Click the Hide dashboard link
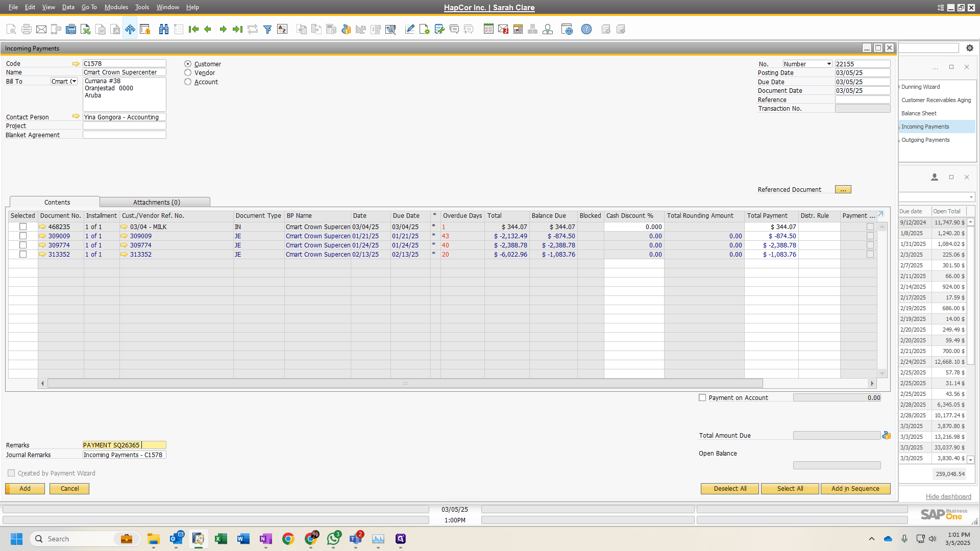Image resolution: width=980 pixels, height=551 pixels. click(948, 497)
